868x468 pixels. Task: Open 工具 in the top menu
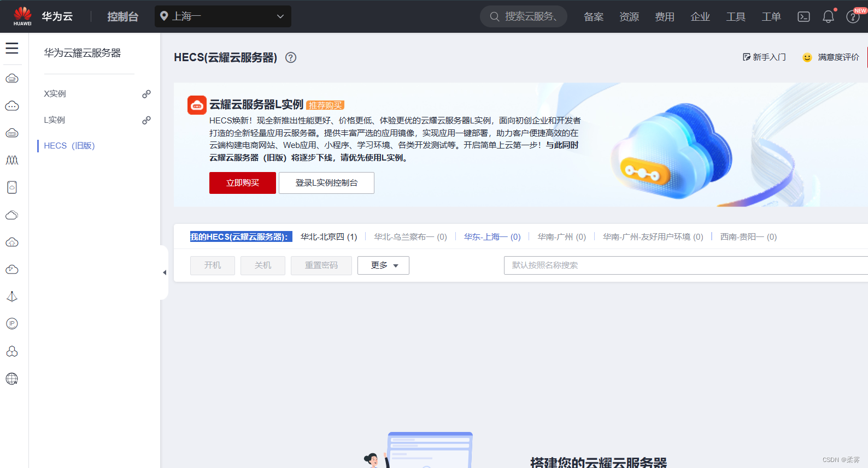click(x=736, y=17)
